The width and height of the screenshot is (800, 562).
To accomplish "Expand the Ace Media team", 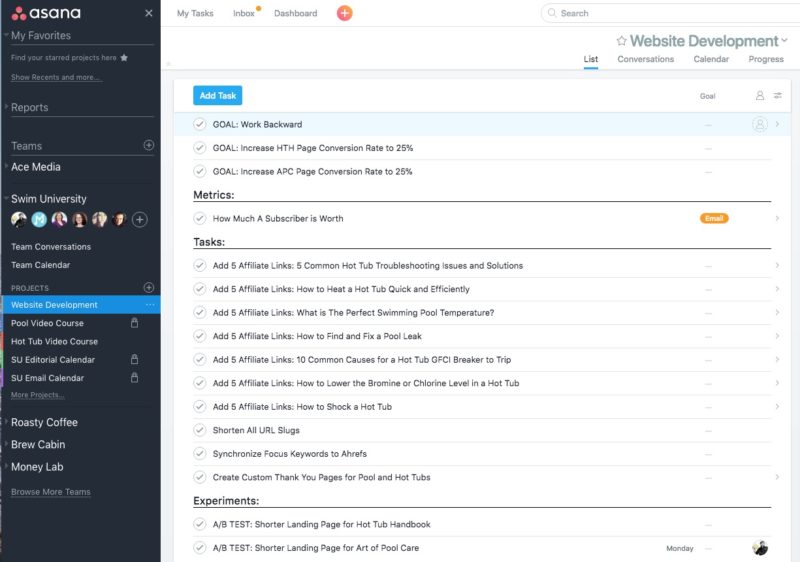I will click(x=6, y=166).
